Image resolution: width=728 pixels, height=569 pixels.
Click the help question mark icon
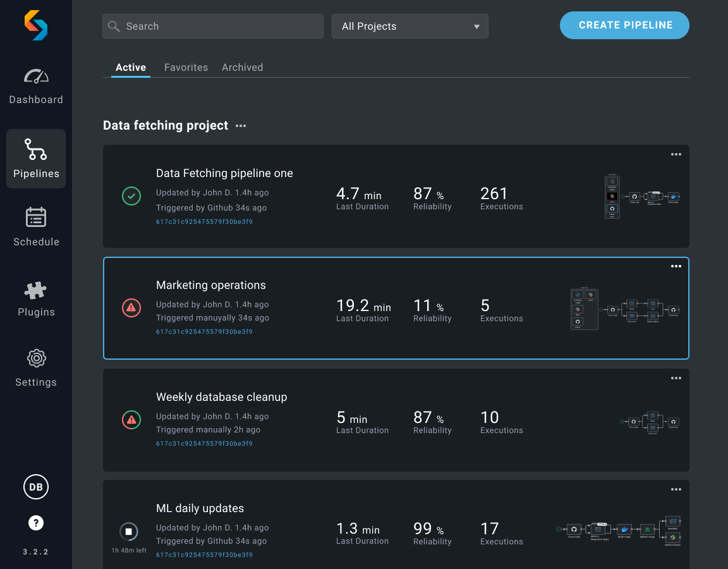[36, 523]
